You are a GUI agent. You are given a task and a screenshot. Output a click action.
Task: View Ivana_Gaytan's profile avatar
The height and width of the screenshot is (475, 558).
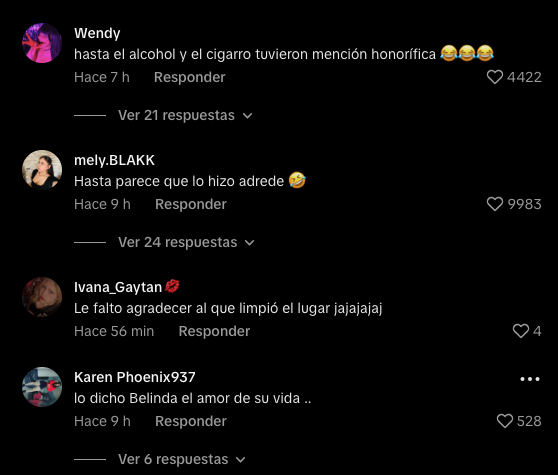pyautogui.click(x=42, y=297)
